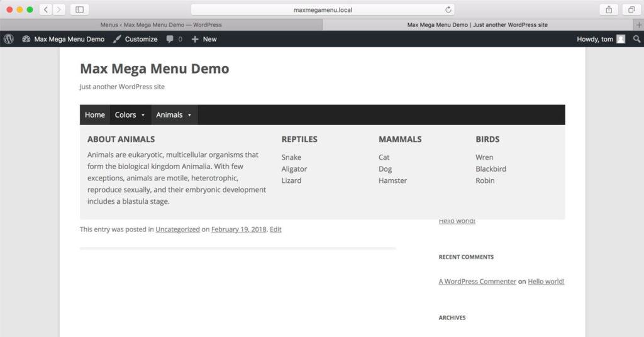The image size is (644, 337).
Task: Open the Safari share button
Action: tap(609, 9)
